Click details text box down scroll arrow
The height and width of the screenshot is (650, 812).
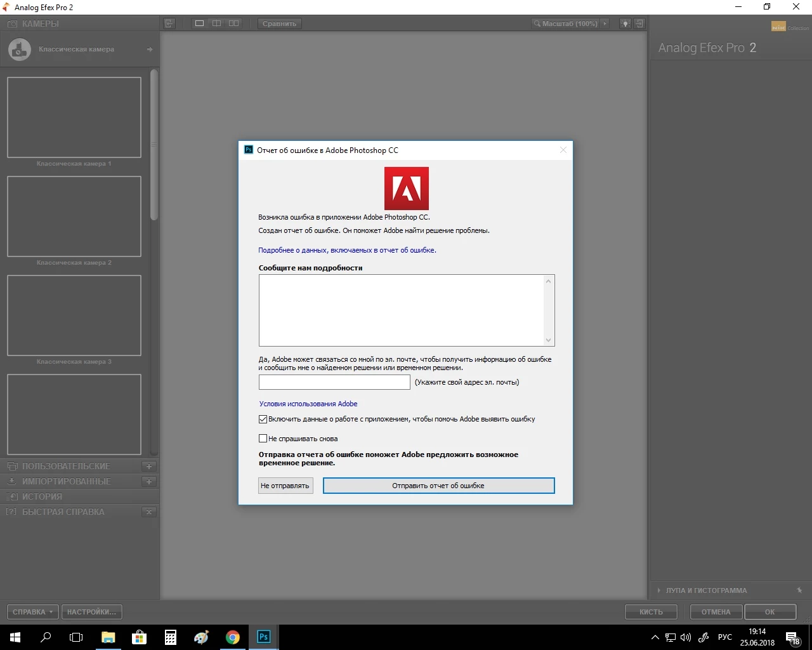click(x=549, y=340)
